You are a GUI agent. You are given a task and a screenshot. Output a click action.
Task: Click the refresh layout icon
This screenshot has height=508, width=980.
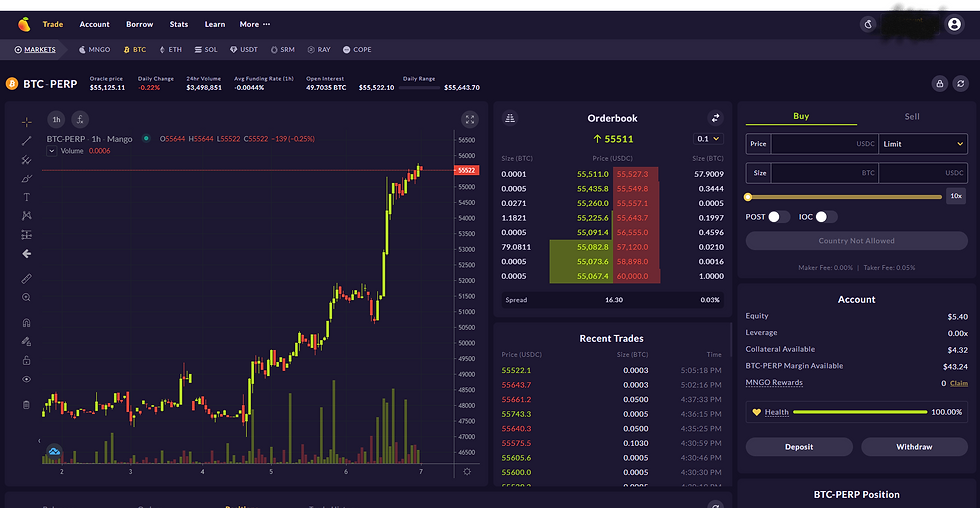click(x=961, y=84)
